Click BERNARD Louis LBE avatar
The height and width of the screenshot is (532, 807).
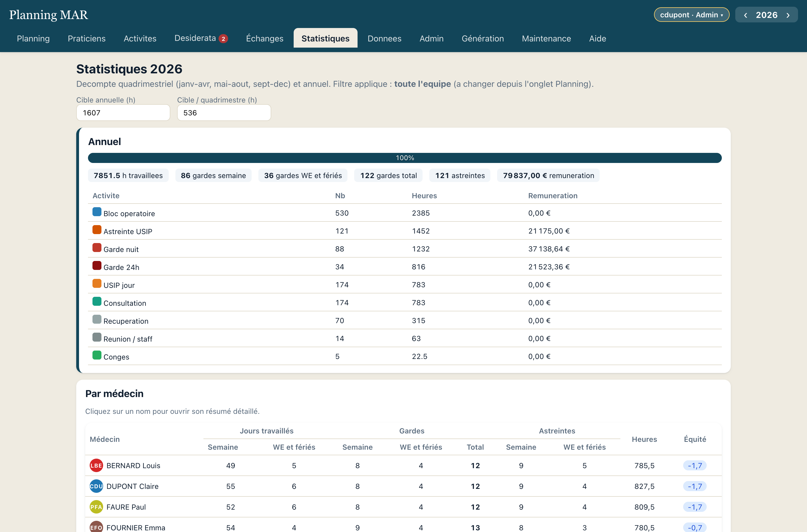96,465
